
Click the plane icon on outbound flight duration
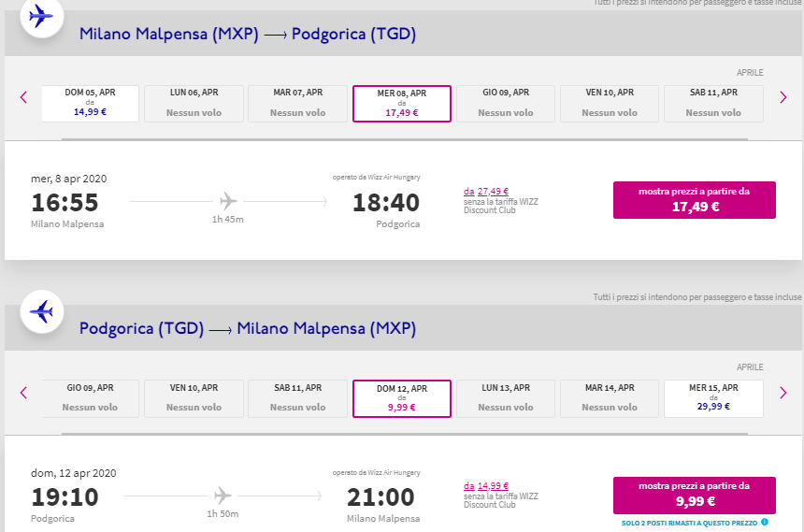click(x=229, y=201)
